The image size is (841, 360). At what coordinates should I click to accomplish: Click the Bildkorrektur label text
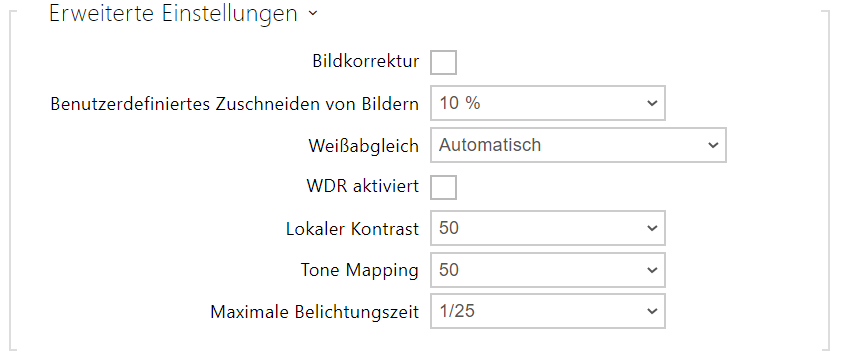(366, 62)
